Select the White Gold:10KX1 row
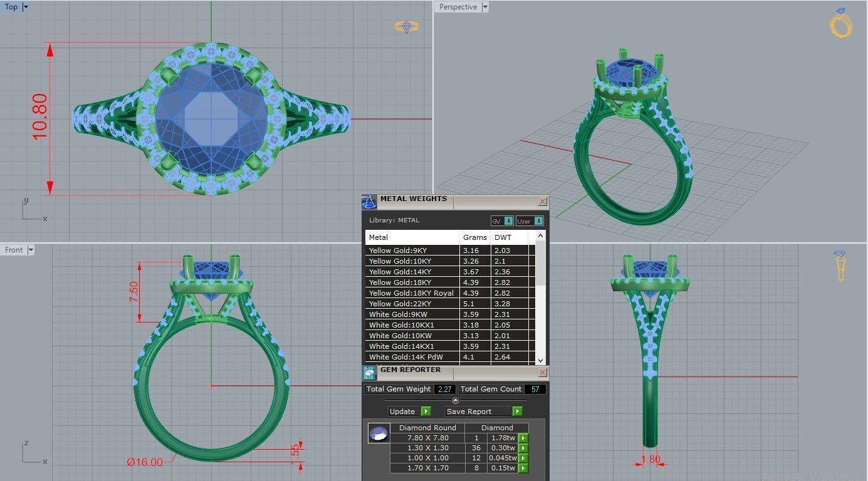The width and height of the screenshot is (868, 481). (x=450, y=325)
